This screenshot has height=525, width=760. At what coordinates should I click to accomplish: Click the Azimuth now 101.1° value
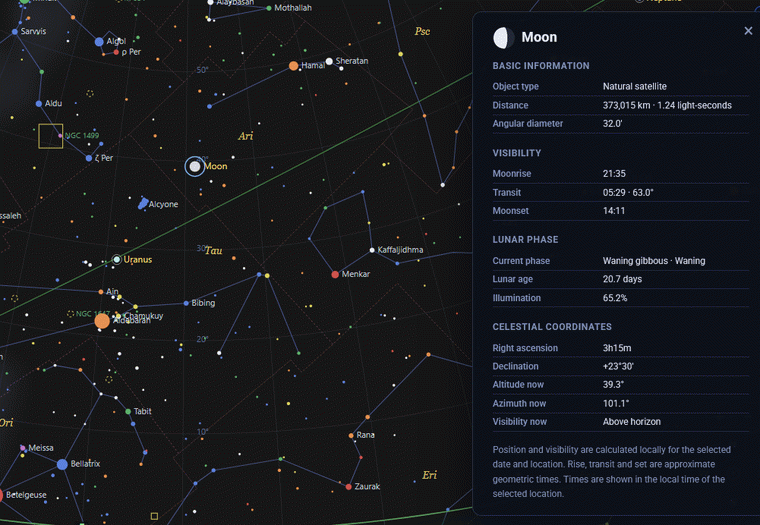coord(616,403)
